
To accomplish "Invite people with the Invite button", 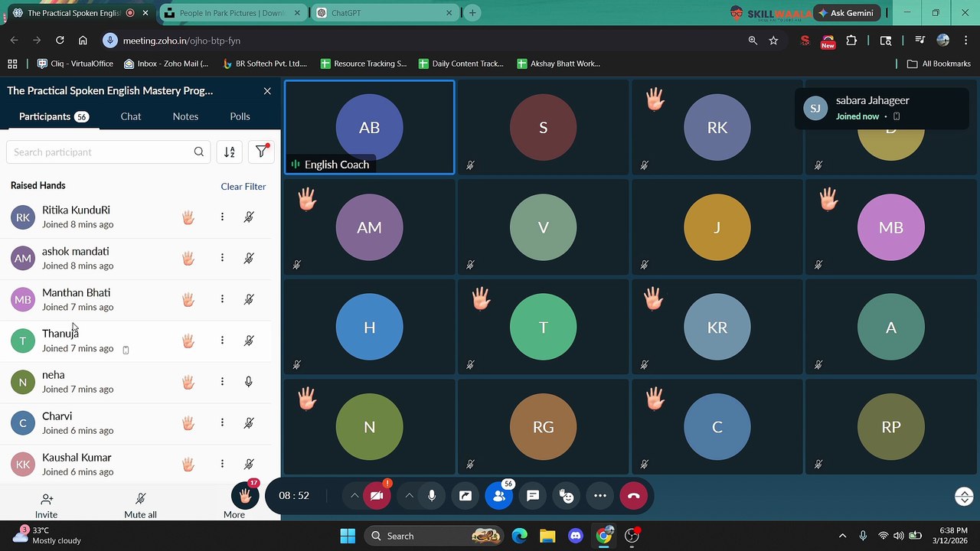I will pos(46,505).
